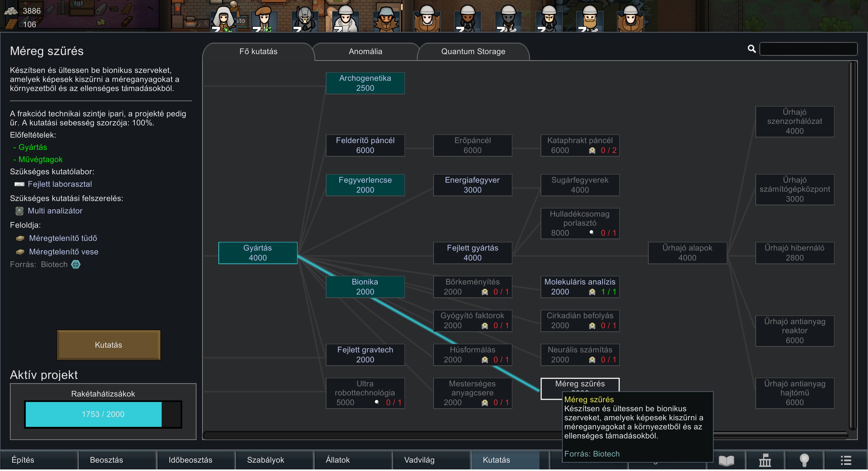Open the factions building icon

pos(765,461)
